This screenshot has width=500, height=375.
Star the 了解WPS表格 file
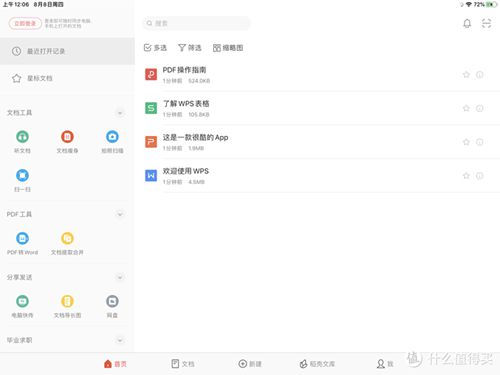(x=466, y=108)
